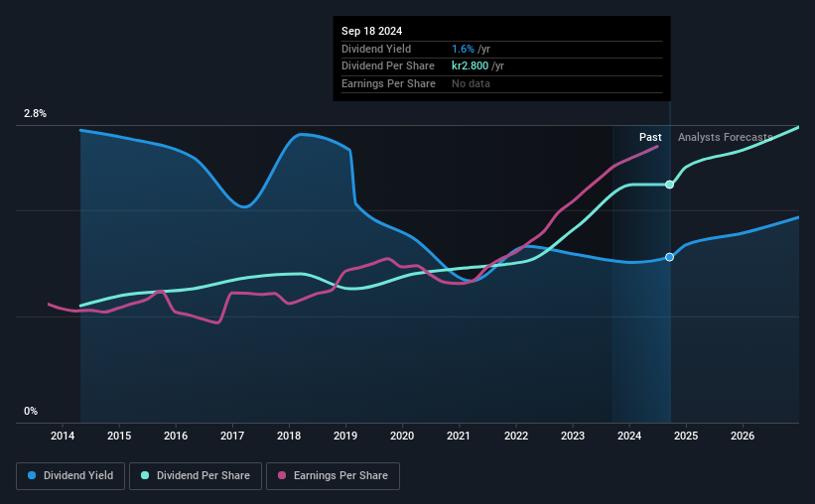Click the 2019 x-axis label
This screenshot has width=815, height=504.
point(345,436)
